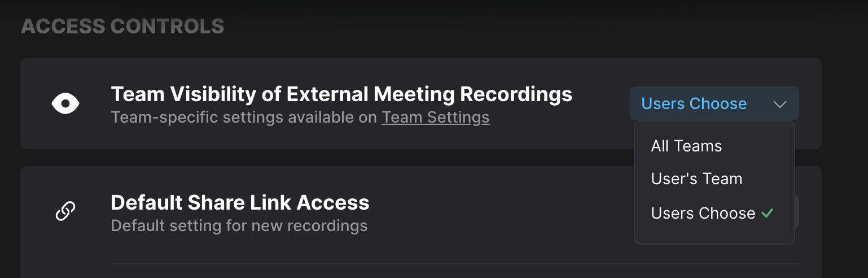Screen dimensions: 868x278
Task: Open the Team Settings link
Action: 435,118
